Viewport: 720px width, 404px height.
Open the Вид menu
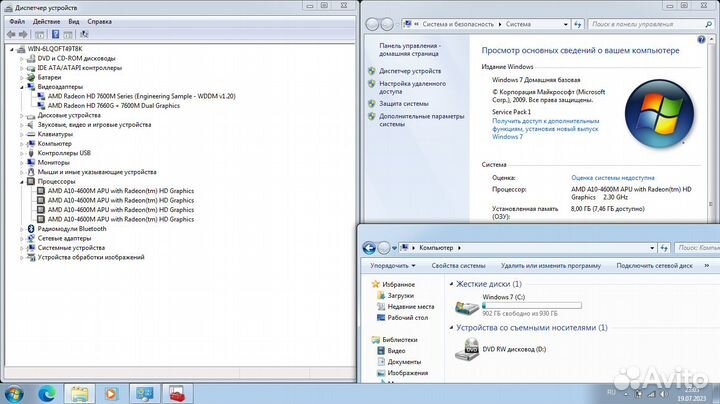(x=73, y=22)
